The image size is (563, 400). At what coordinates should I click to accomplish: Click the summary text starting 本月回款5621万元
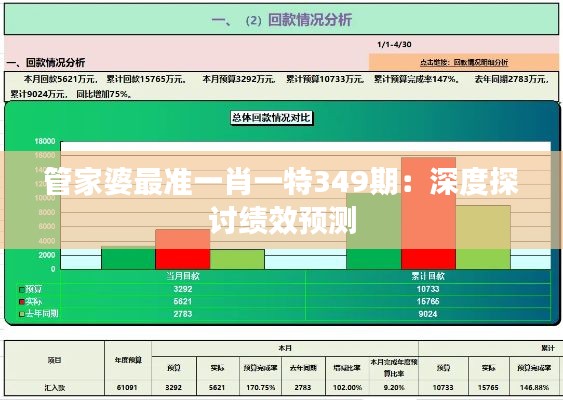point(282,87)
